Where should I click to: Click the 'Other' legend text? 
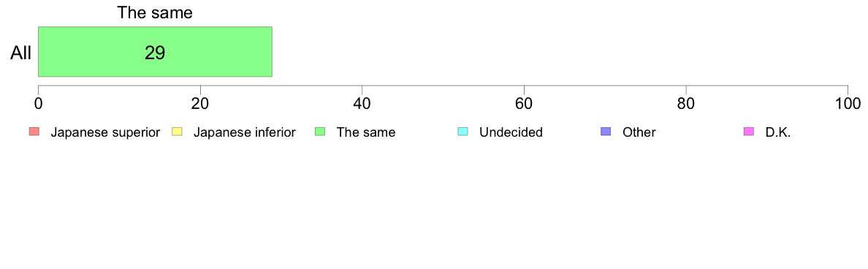[x=639, y=133]
